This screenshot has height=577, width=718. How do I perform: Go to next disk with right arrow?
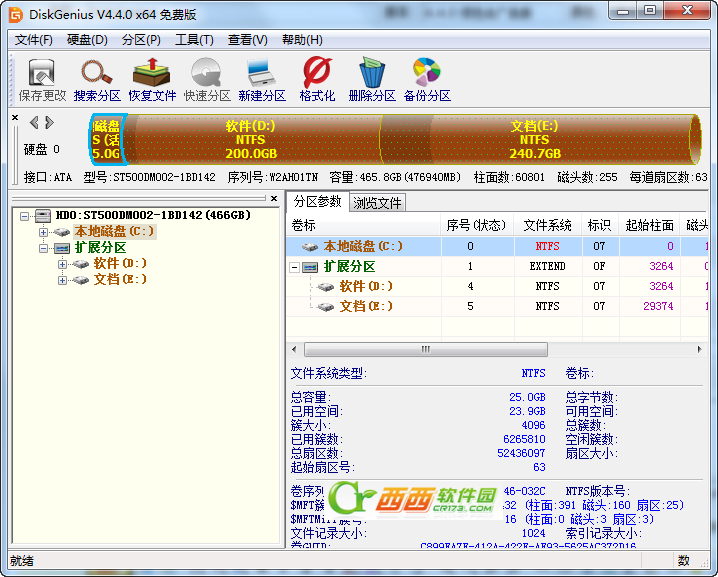(49, 123)
